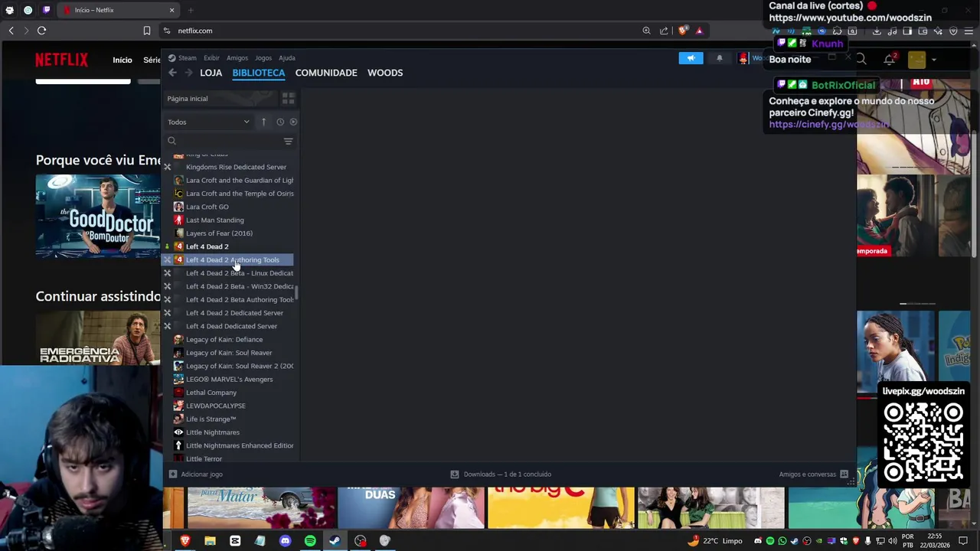
Task: Select Lara Croft GO in library
Action: pos(230,207)
